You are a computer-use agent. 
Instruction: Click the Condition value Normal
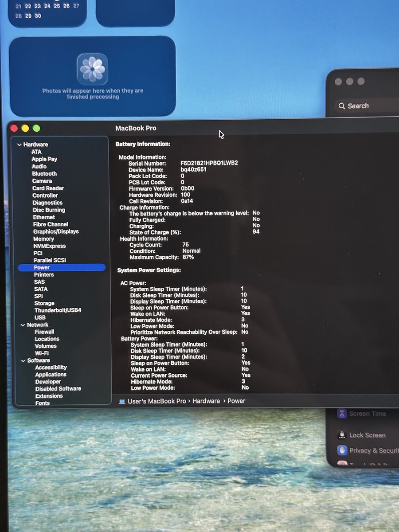click(x=192, y=251)
